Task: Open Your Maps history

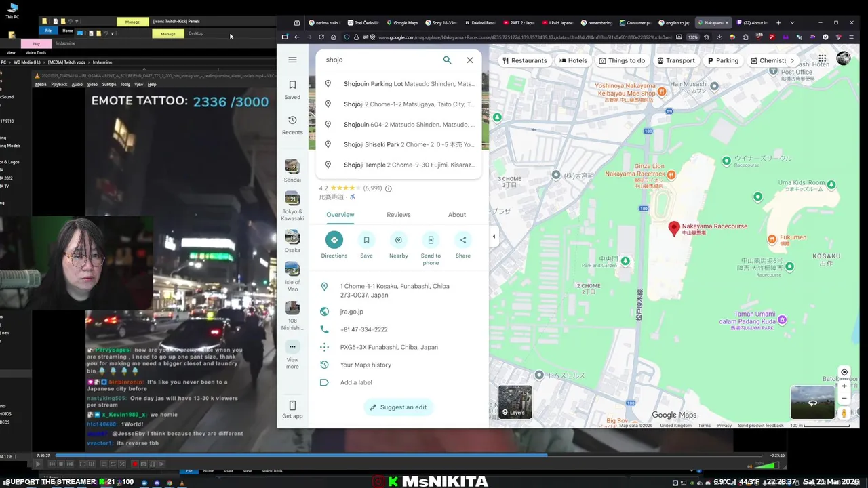Action: pyautogui.click(x=366, y=365)
